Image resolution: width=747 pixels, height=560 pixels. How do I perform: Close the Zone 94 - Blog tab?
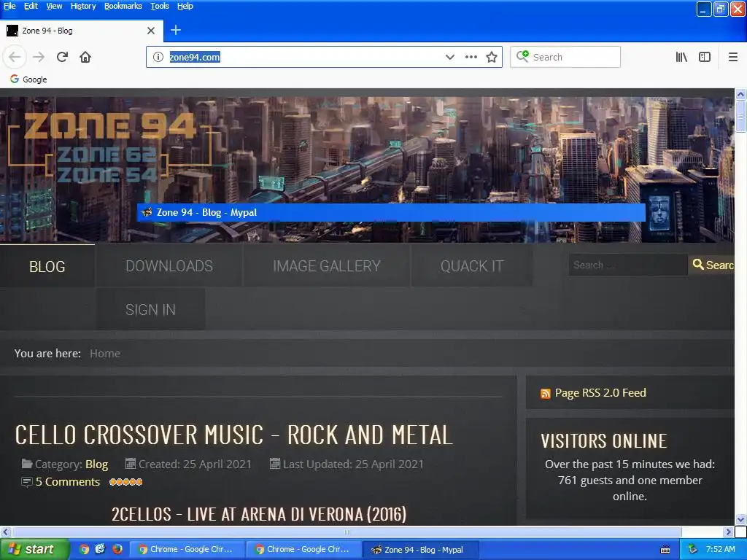151,31
